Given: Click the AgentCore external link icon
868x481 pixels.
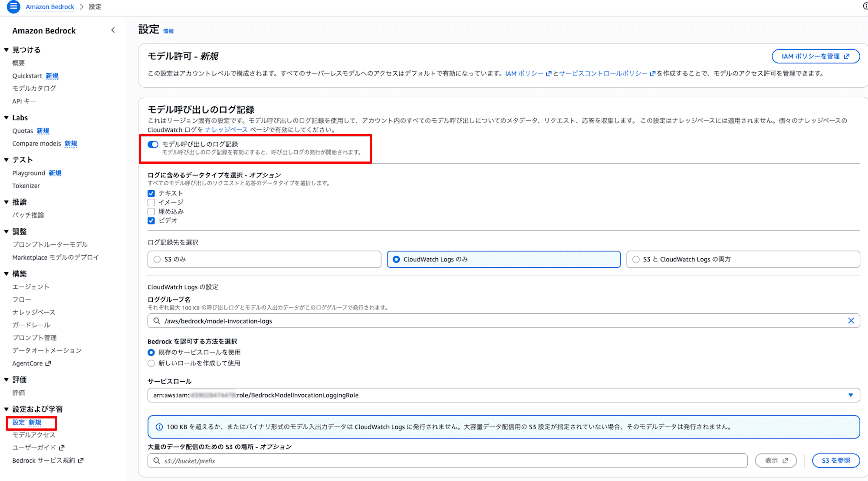Looking at the screenshot, I should (x=48, y=363).
